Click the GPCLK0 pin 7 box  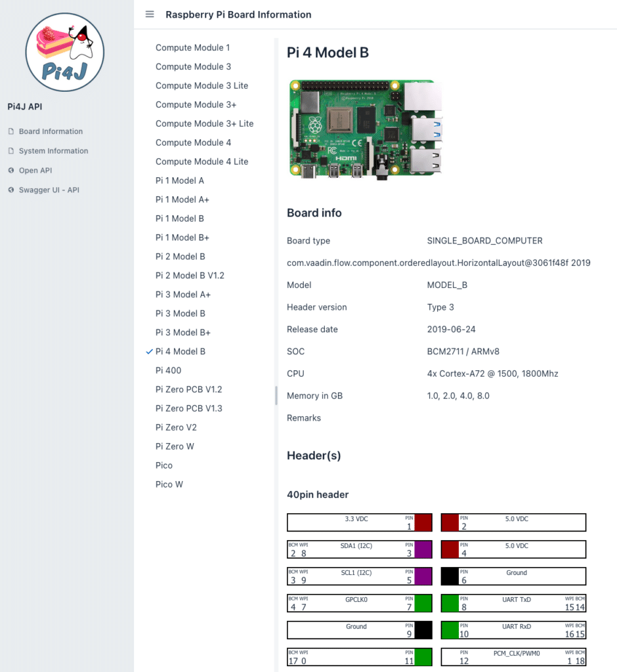point(360,604)
